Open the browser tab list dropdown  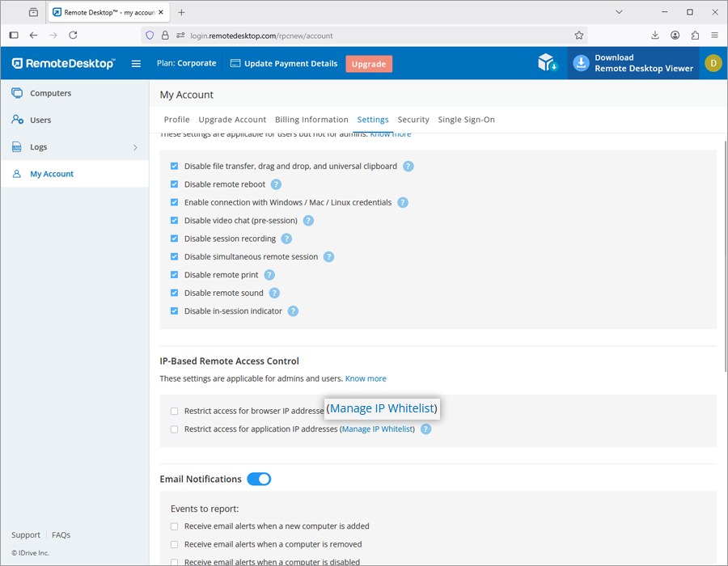pos(619,12)
